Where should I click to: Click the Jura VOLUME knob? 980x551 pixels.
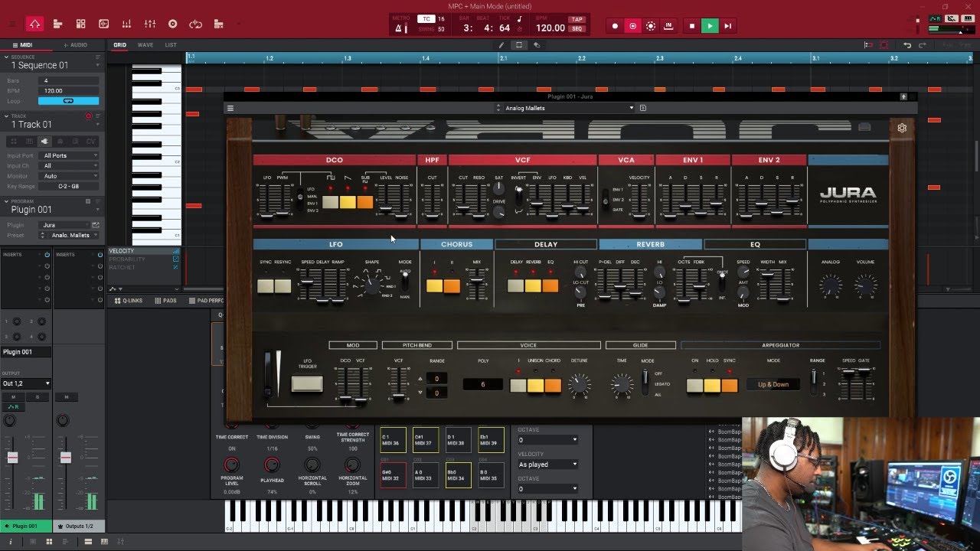pos(866,286)
